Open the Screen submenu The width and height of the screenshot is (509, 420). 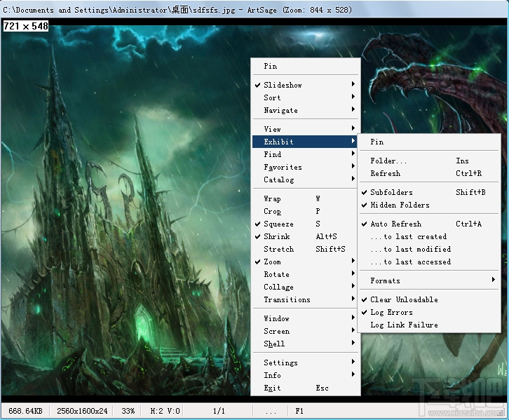coord(306,331)
